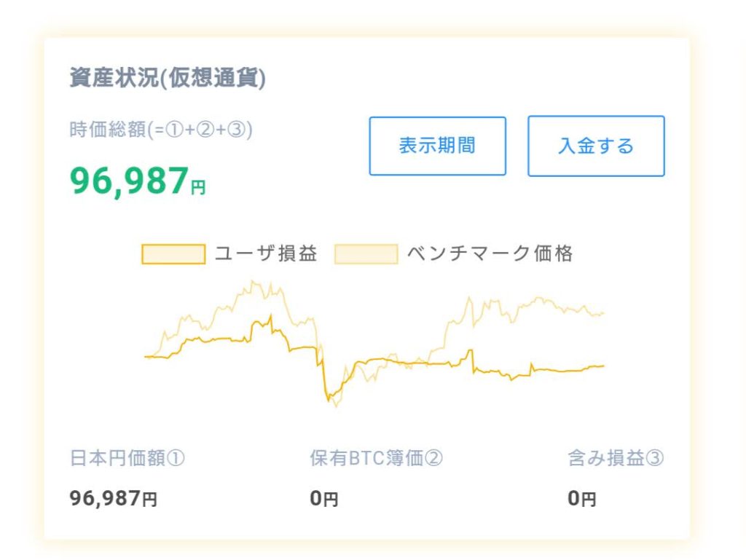Click the right end of benchmark price line

[x=603, y=313]
